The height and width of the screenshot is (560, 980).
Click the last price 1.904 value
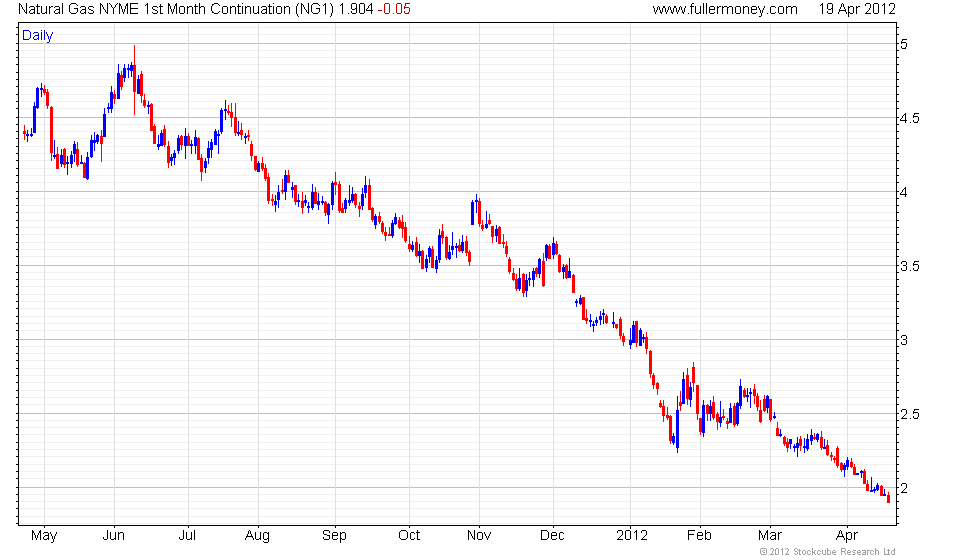click(356, 9)
